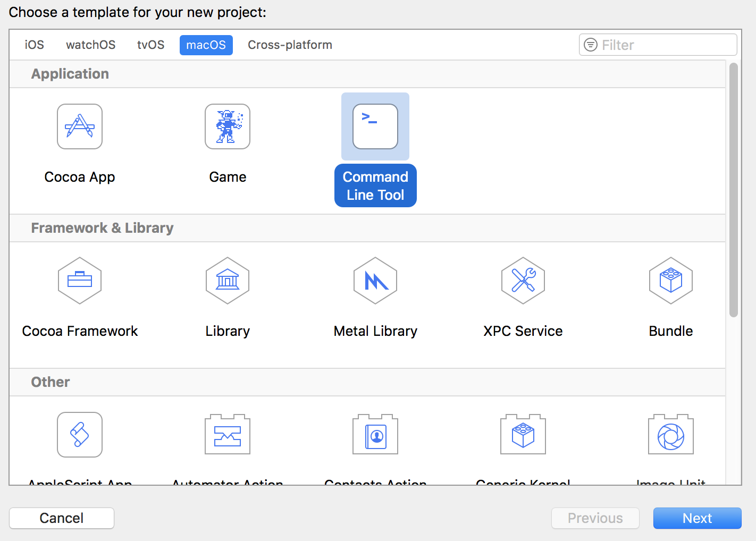The width and height of the screenshot is (756, 541).
Task: Select the Library template icon
Action: coord(228,281)
